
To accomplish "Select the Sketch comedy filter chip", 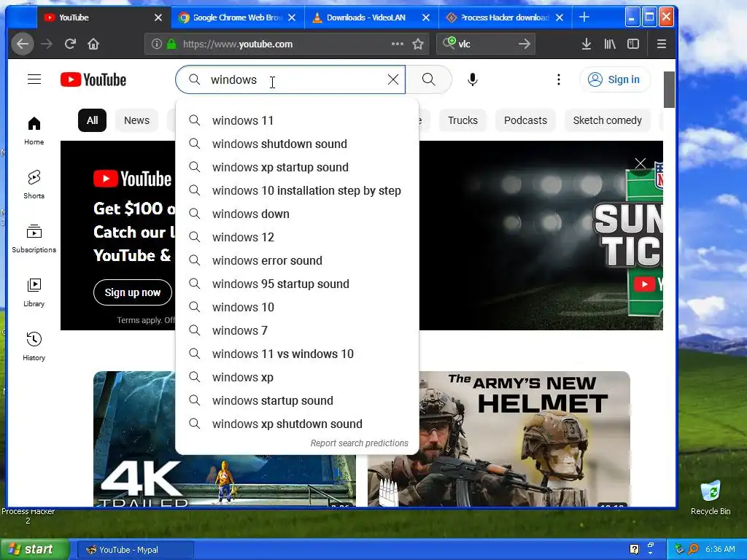I will coord(608,120).
